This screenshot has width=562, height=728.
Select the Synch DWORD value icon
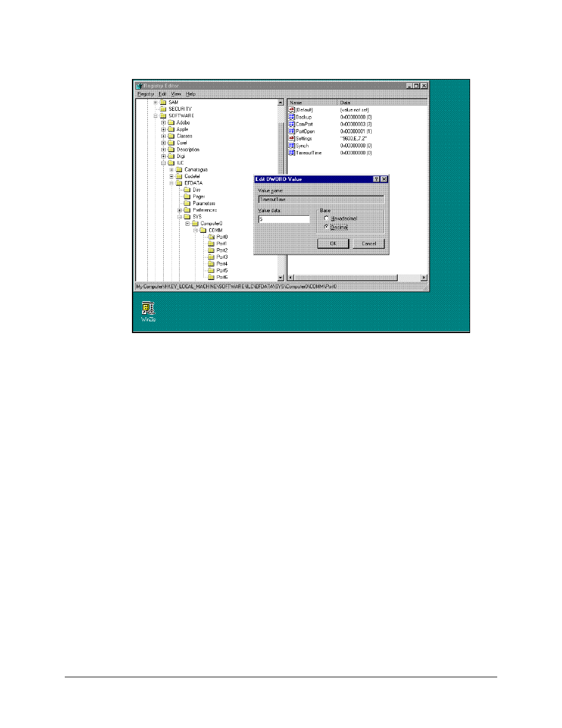click(291, 145)
